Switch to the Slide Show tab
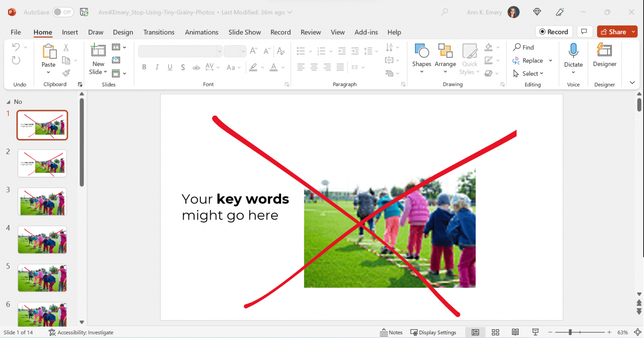 (x=244, y=32)
